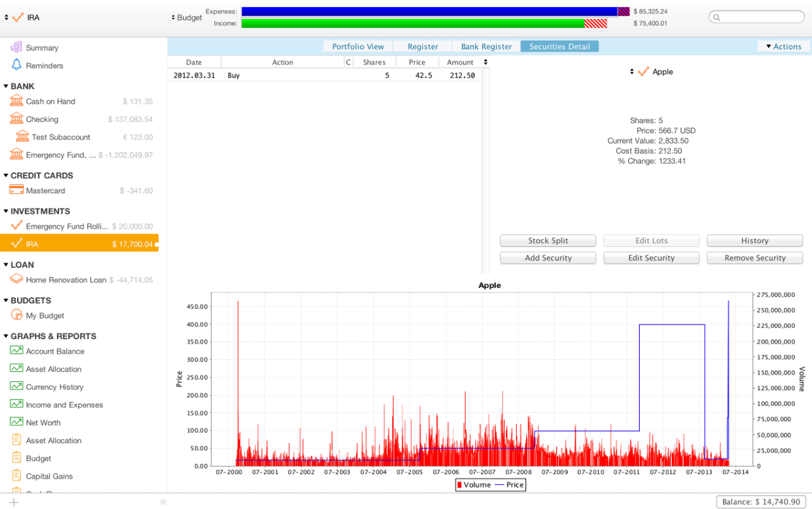
Task: Collapse the CREDIT CARDS section
Action: point(6,176)
